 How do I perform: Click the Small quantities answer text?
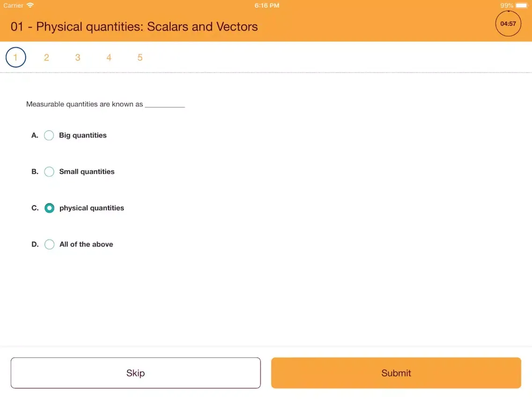click(87, 172)
